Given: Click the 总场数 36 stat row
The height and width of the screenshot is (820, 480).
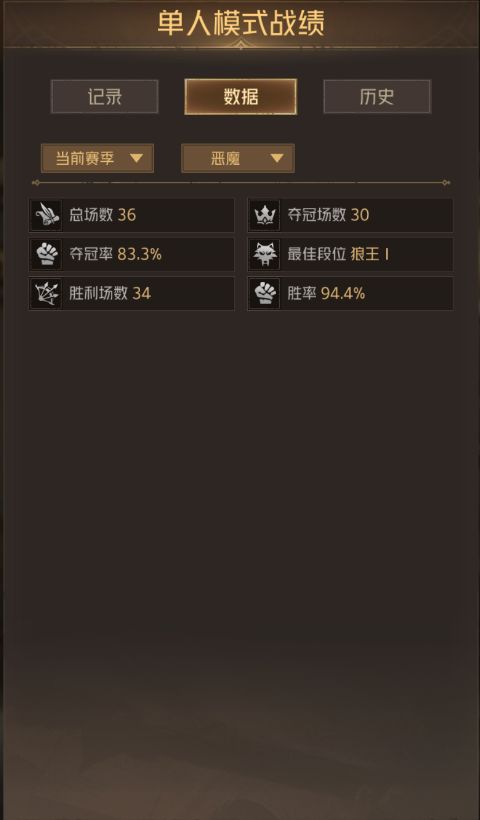Looking at the screenshot, I should 131,215.
